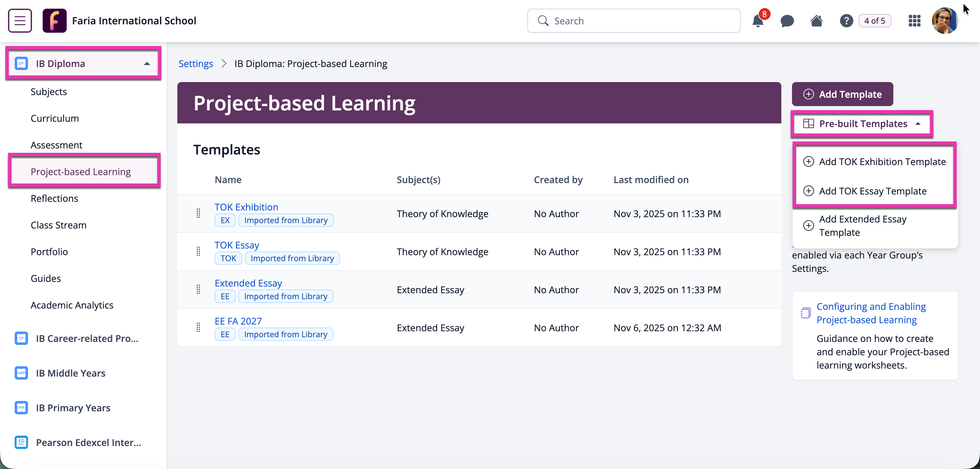980x469 pixels.
Task: Click Imported from Library tag on TOK Essay
Action: [x=292, y=258]
